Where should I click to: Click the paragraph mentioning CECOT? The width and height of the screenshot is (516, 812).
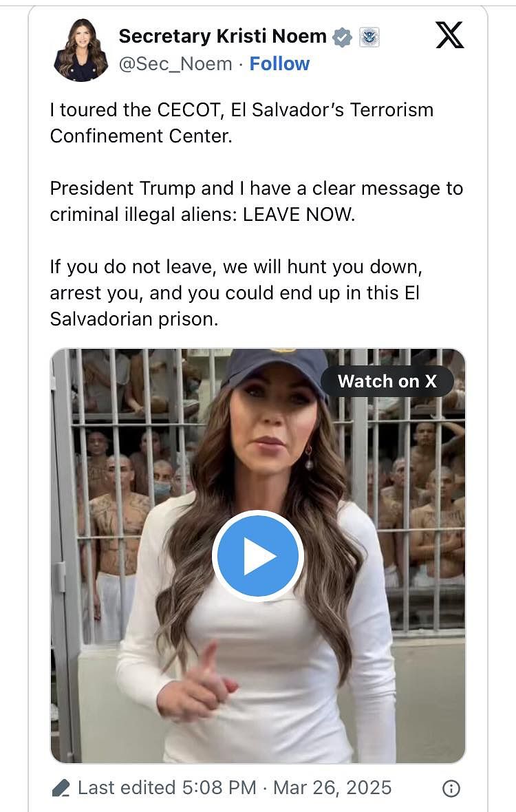(x=241, y=122)
